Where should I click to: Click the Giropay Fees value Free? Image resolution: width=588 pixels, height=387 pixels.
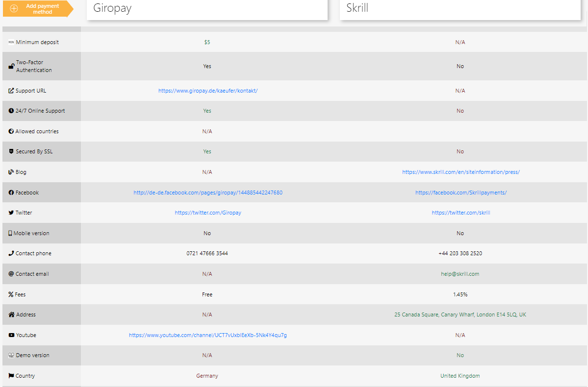click(207, 294)
